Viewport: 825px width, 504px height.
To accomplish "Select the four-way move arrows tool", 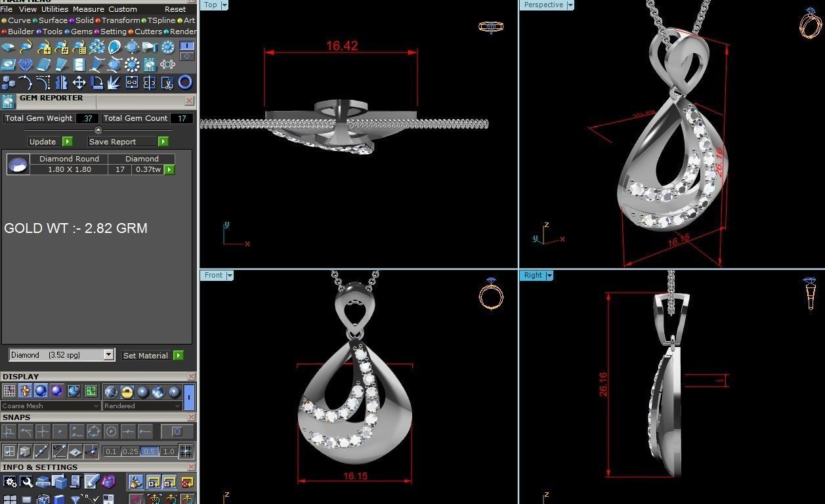I will [x=79, y=82].
